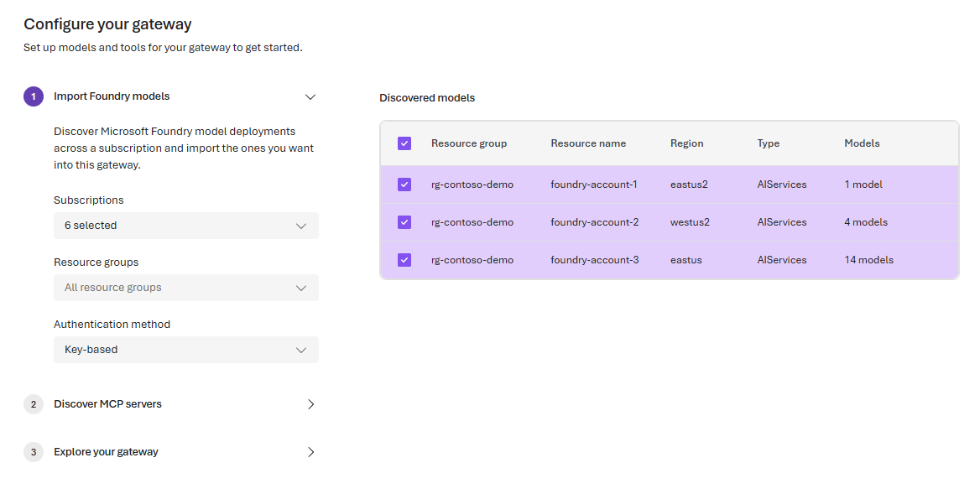The width and height of the screenshot is (980, 494).
Task: Click the Authentication method field label
Action: [x=112, y=324]
